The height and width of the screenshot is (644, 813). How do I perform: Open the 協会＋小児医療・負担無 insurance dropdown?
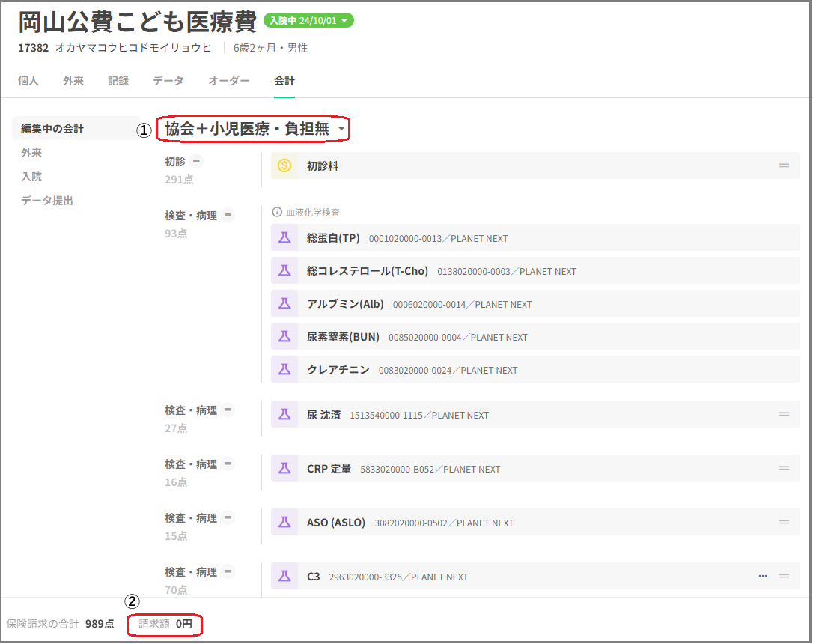click(x=255, y=129)
